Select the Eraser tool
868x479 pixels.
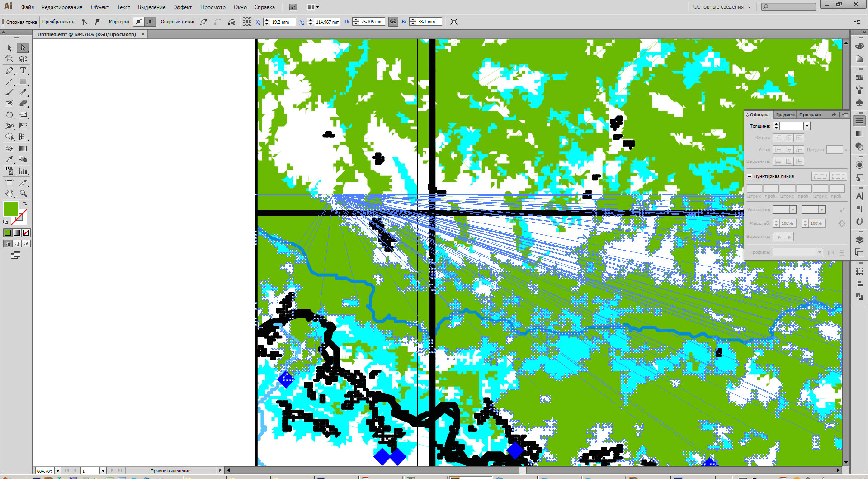(23, 103)
